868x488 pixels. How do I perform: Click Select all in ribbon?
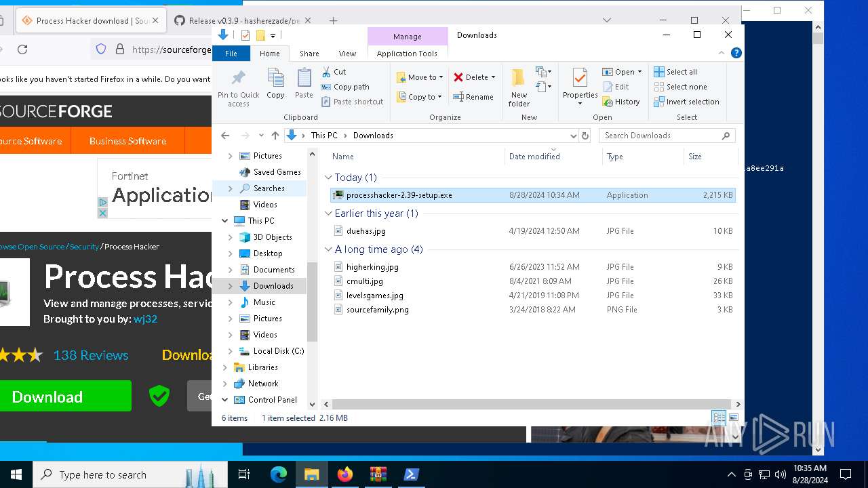[x=675, y=72]
